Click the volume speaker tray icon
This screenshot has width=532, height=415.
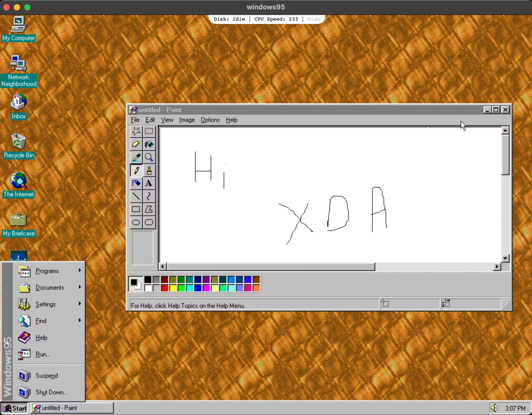(x=495, y=408)
